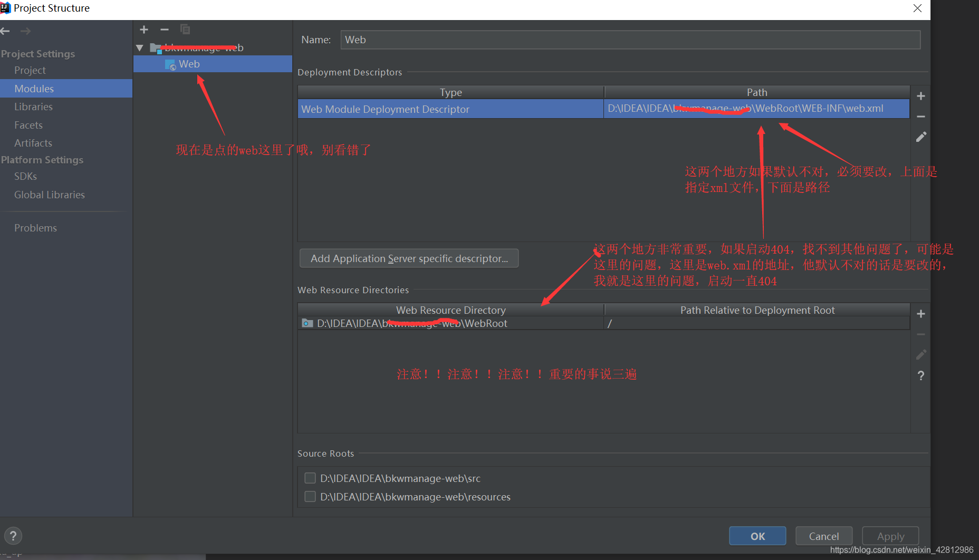Open web resource directories help
979x560 pixels.
[921, 375]
